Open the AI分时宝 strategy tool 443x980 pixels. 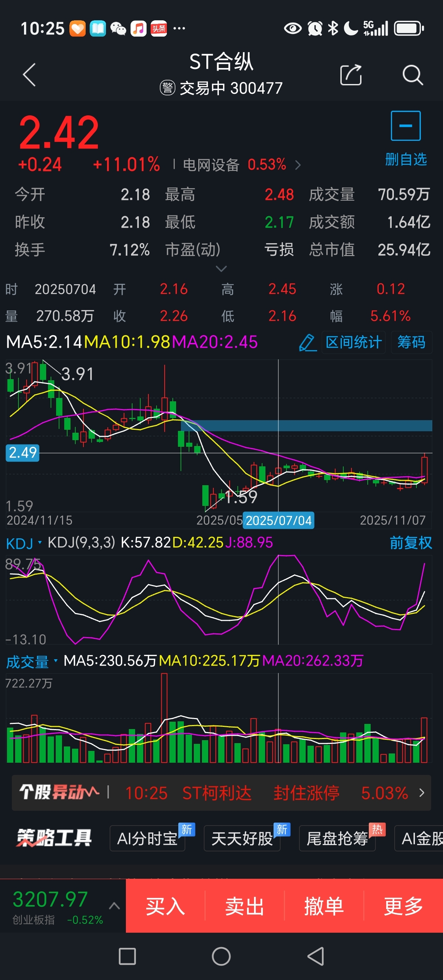pyautogui.click(x=147, y=838)
